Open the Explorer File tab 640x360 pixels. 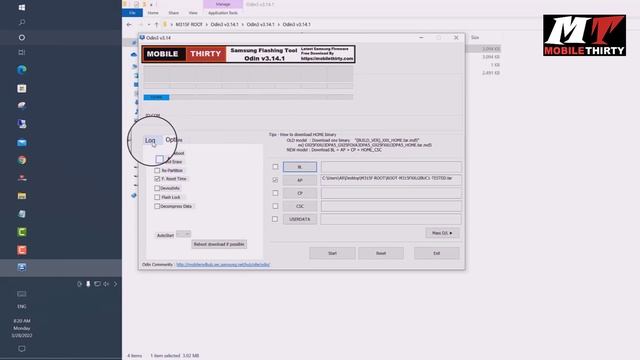[132, 13]
